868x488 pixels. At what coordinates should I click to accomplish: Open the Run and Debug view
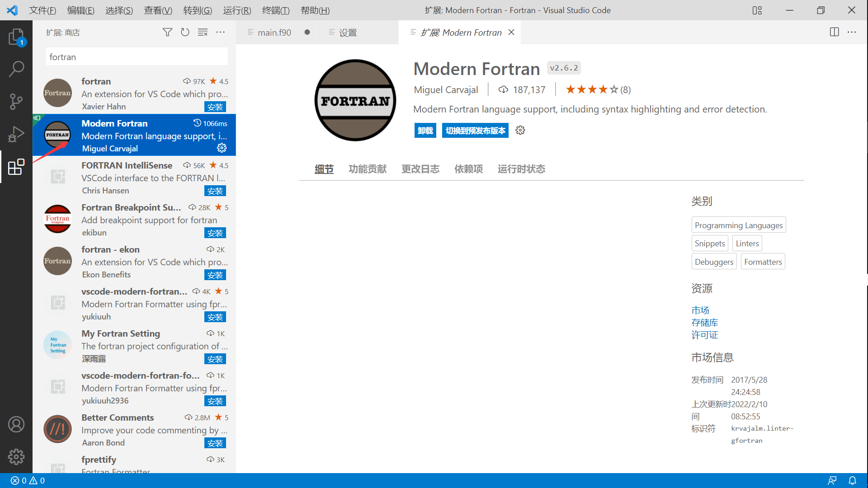(x=16, y=134)
